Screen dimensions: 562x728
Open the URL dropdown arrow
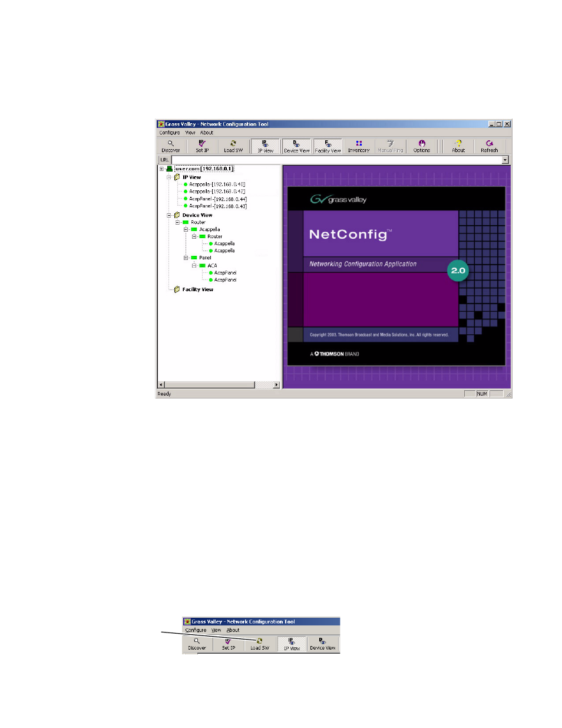click(505, 160)
